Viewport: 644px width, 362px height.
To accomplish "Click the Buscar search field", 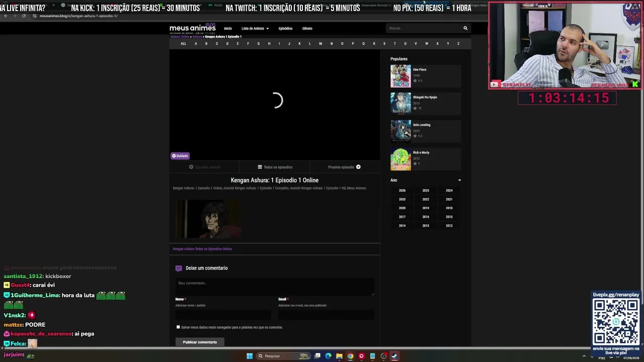I will click(x=424, y=28).
